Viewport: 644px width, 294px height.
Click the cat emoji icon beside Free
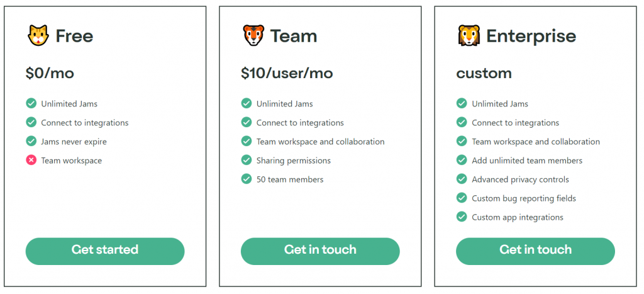click(38, 35)
